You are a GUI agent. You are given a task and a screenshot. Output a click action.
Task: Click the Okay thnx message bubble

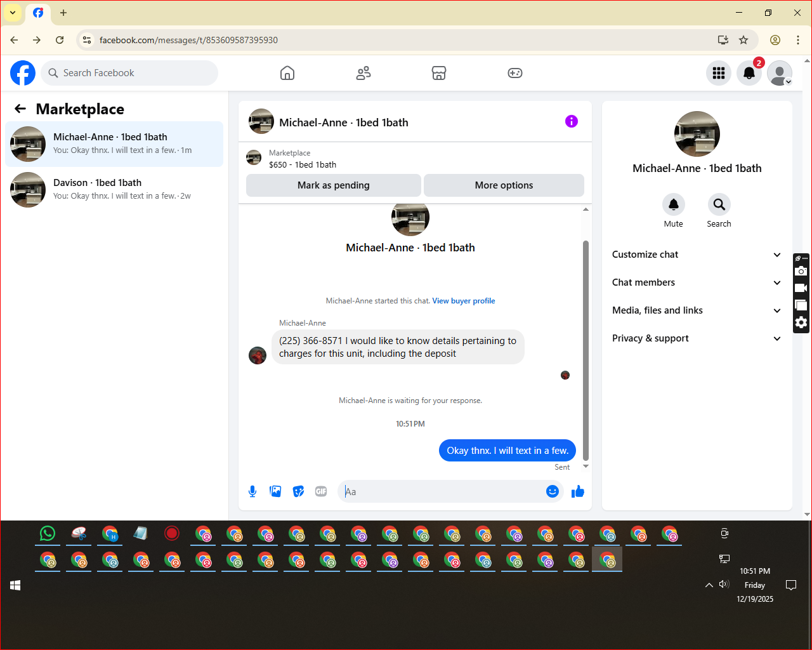(x=507, y=451)
